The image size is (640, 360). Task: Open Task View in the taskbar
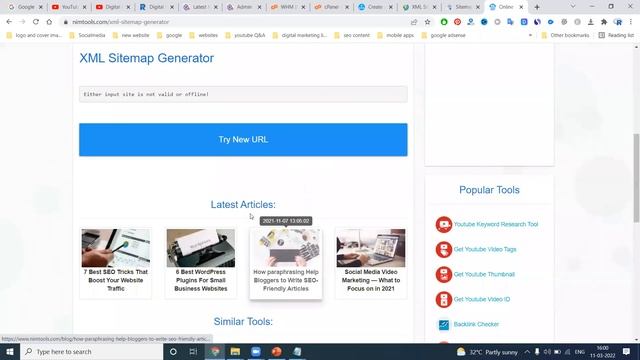(193, 351)
